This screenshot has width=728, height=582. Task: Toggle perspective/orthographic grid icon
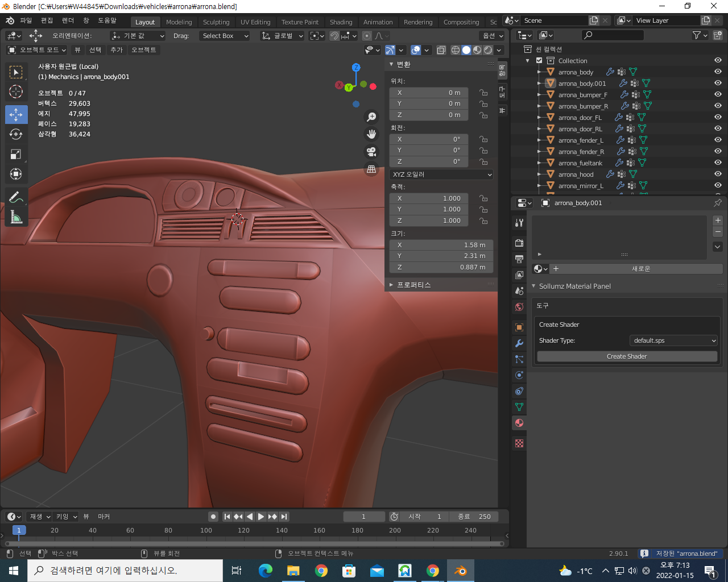[x=371, y=169]
